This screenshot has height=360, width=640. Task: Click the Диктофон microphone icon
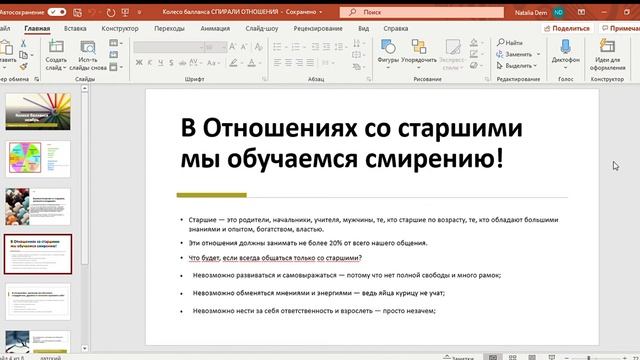click(x=565, y=47)
